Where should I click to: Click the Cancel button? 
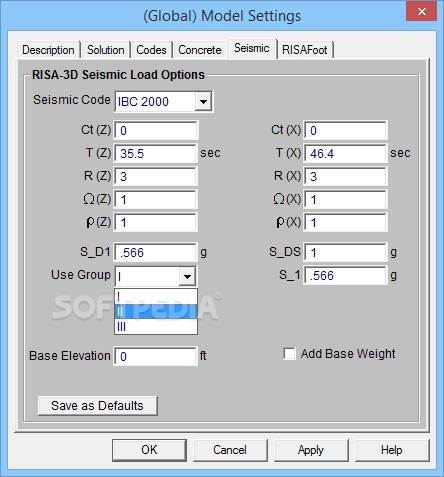(x=230, y=450)
